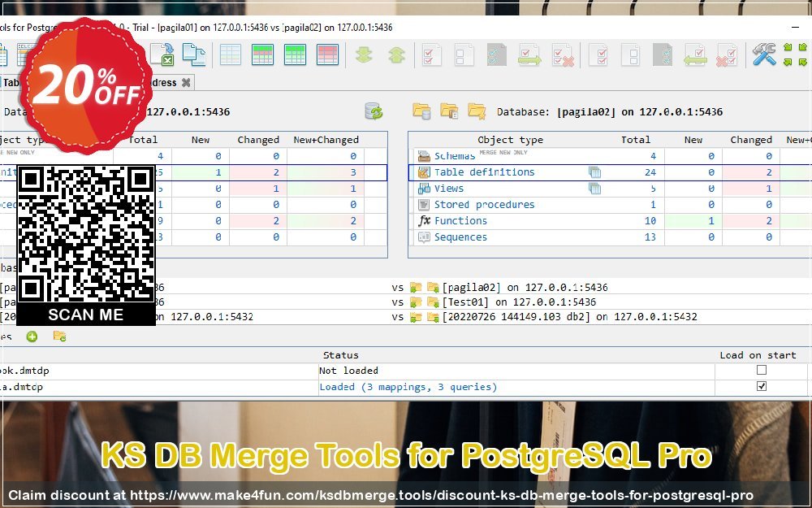812x508 pixels.
Task: Open database via folder icon with database symbol
Action: coord(421,111)
